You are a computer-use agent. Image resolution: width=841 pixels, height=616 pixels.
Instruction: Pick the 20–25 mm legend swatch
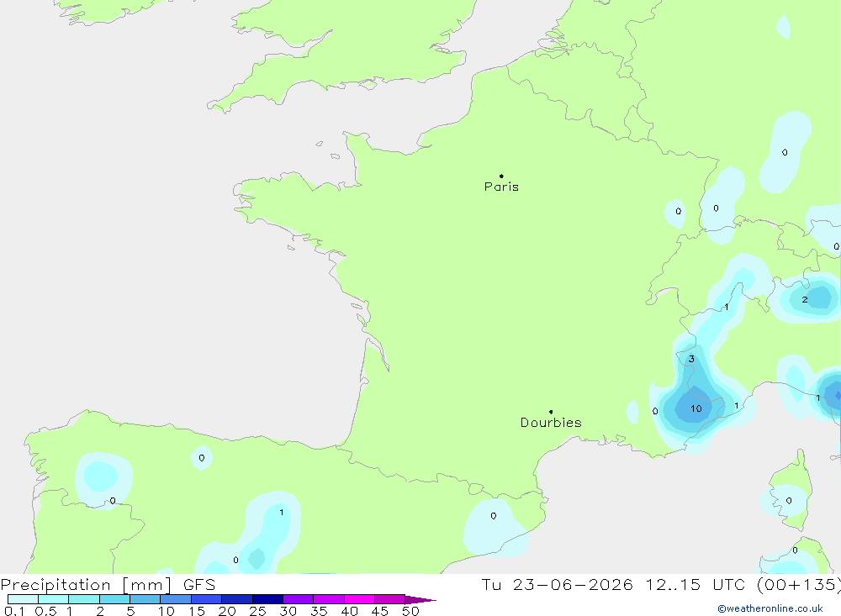click(237, 599)
